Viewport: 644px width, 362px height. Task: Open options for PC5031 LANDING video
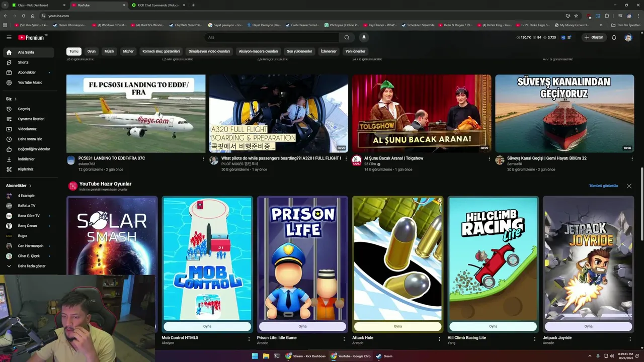[x=203, y=158]
